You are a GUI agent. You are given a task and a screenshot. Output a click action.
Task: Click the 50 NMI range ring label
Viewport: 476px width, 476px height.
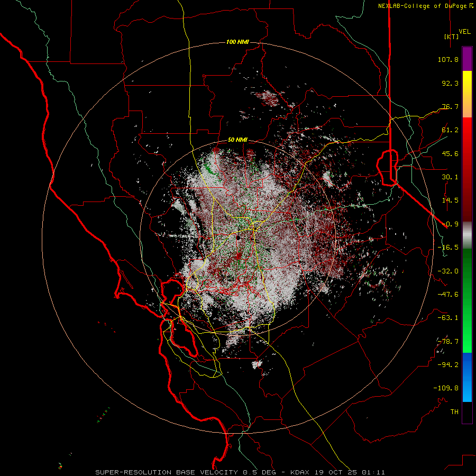coord(237,140)
